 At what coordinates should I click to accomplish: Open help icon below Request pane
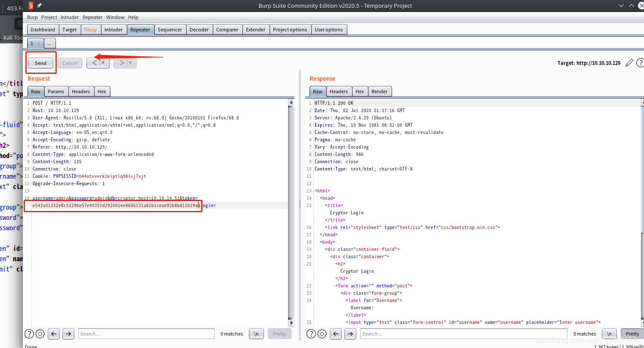(x=29, y=334)
